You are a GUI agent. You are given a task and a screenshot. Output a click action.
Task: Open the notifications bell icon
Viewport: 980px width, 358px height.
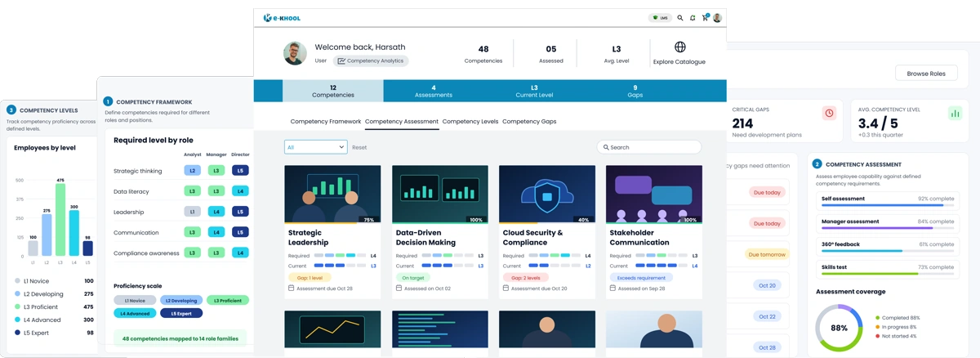(x=693, y=18)
